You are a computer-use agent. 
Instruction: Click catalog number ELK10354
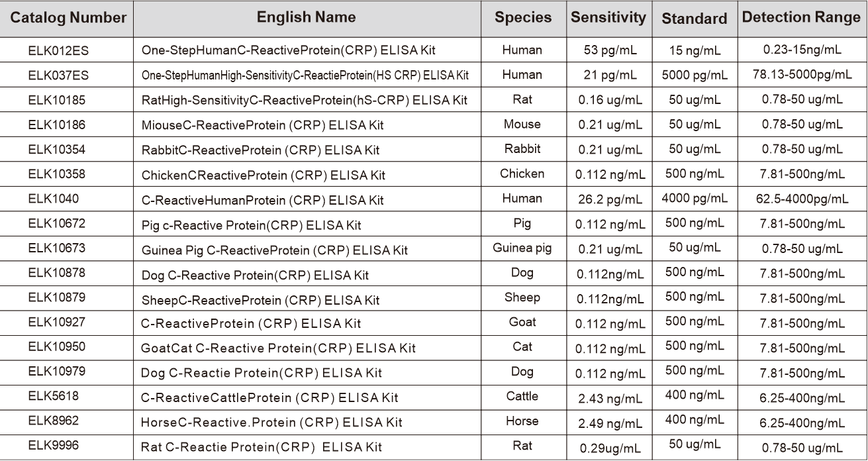[x=56, y=149]
